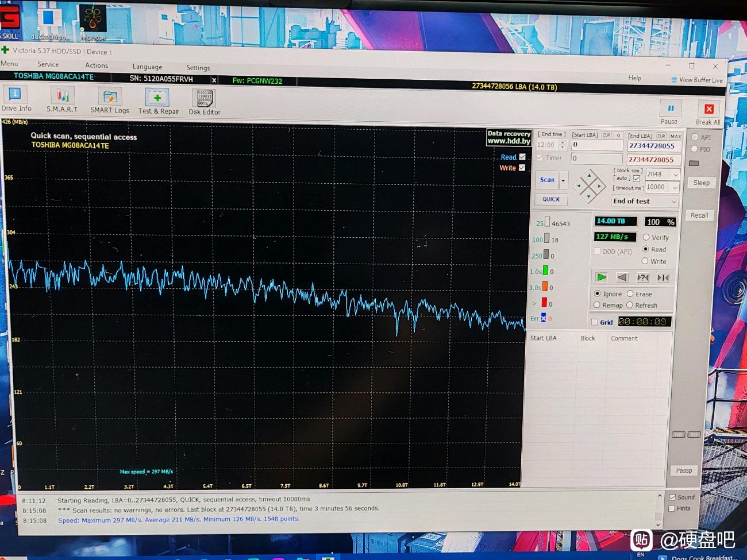The height and width of the screenshot is (560, 747).
Task: Click the End LBA CUR button
Action: click(x=661, y=136)
